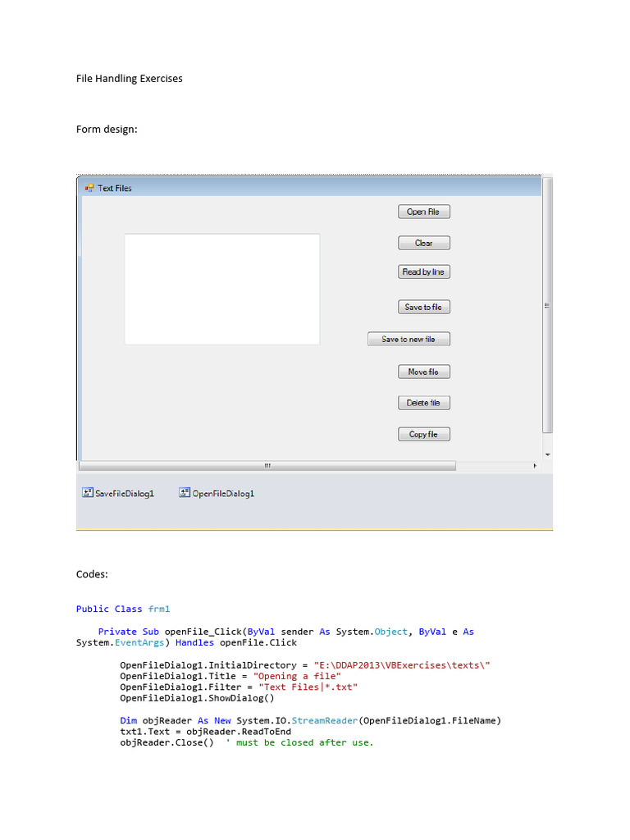Screen dimensions: 630x840
Task: Select the SaveFileDialog1 component icon
Action: coord(87,493)
